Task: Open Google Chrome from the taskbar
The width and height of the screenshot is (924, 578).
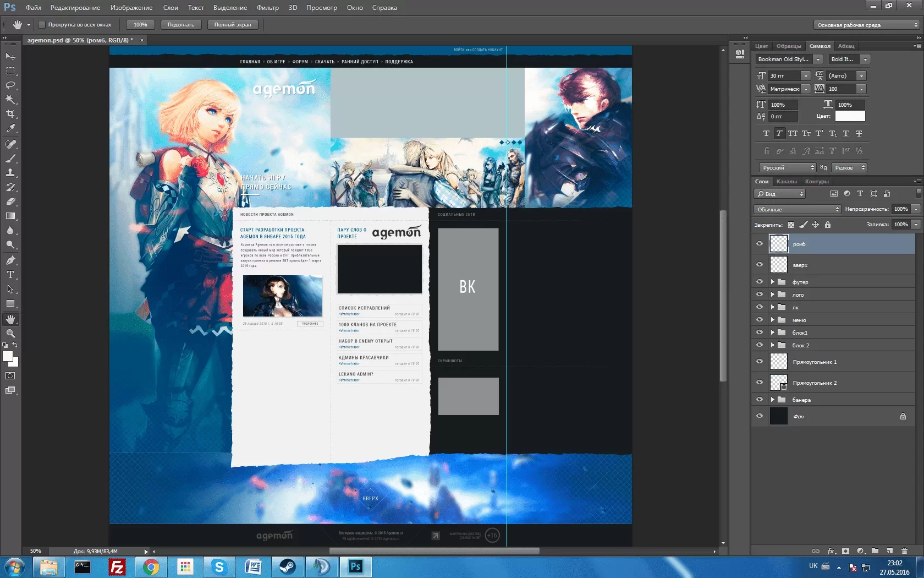Action: click(x=151, y=567)
